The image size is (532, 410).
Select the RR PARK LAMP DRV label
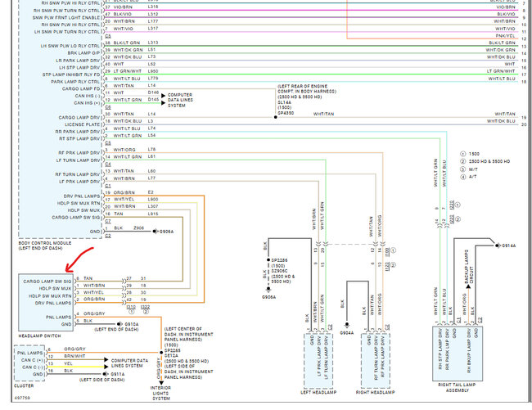78,132
